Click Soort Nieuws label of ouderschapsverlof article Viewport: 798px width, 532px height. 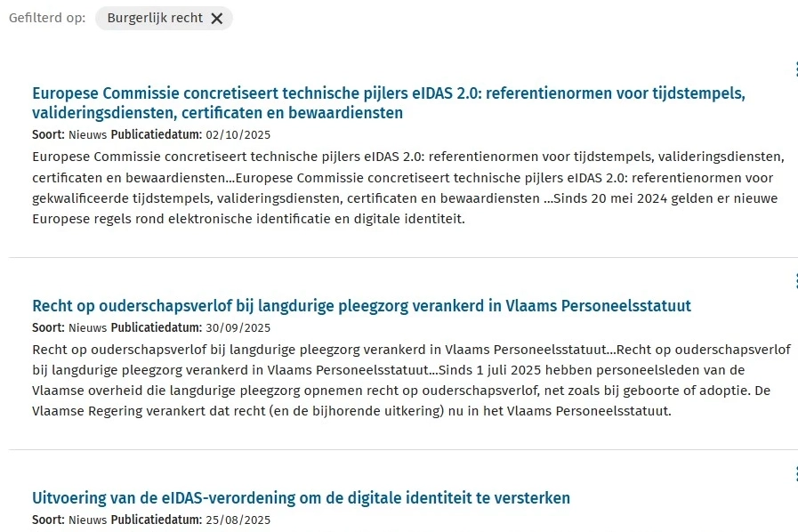[x=69, y=327]
